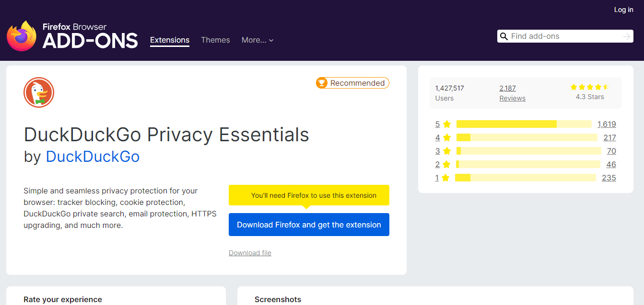Click the yellow stars showing 4.3 rating
The width and height of the screenshot is (644, 305).
[589, 87]
